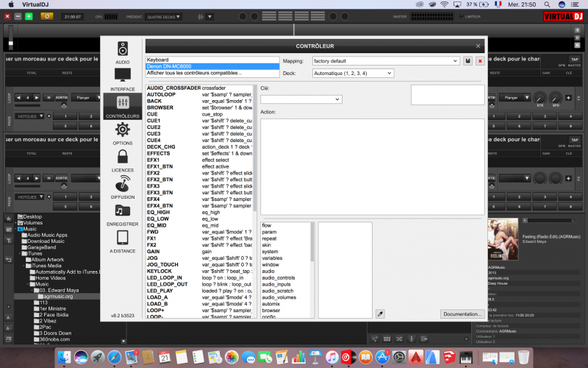Open the upper left deck HOTCUES pad dropdown
588x368 pixels.
point(30,116)
